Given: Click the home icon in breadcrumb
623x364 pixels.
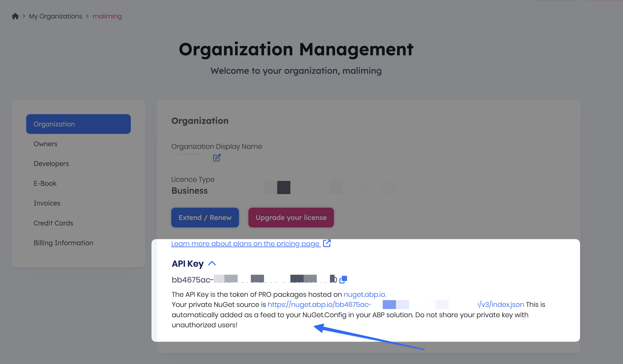Looking at the screenshot, I should point(15,16).
